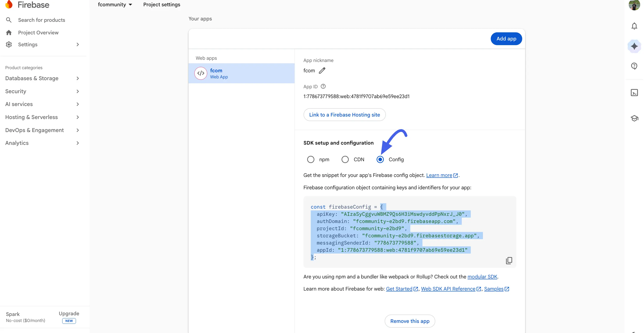Viewport: 644px width, 333px height.
Task: Open Web SDK API Reference link
Action: [x=451, y=289]
